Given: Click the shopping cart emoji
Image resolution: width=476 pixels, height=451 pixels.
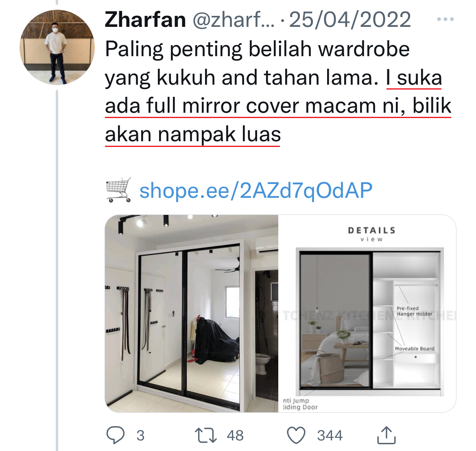Looking at the screenshot, I should pos(119,190).
